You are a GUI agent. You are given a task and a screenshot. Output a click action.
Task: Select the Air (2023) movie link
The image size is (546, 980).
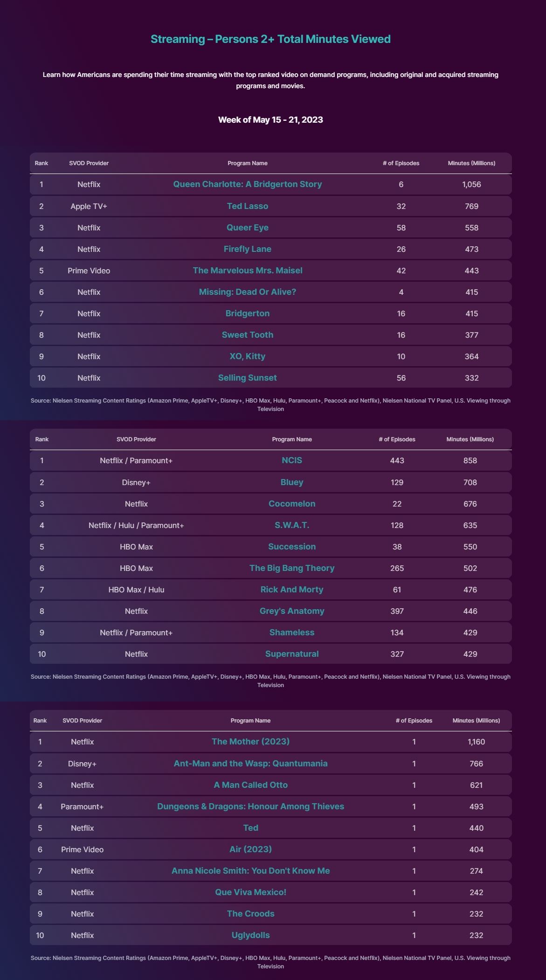click(250, 849)
